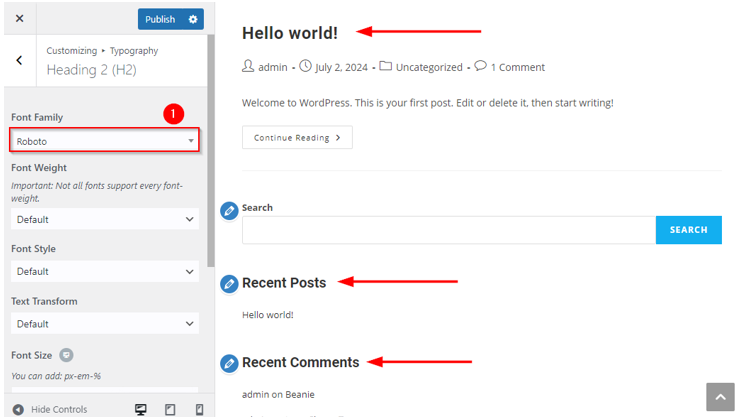Click the Hide Controls label
The height and width of the screenshot is (417, 747).
(59, 409)
